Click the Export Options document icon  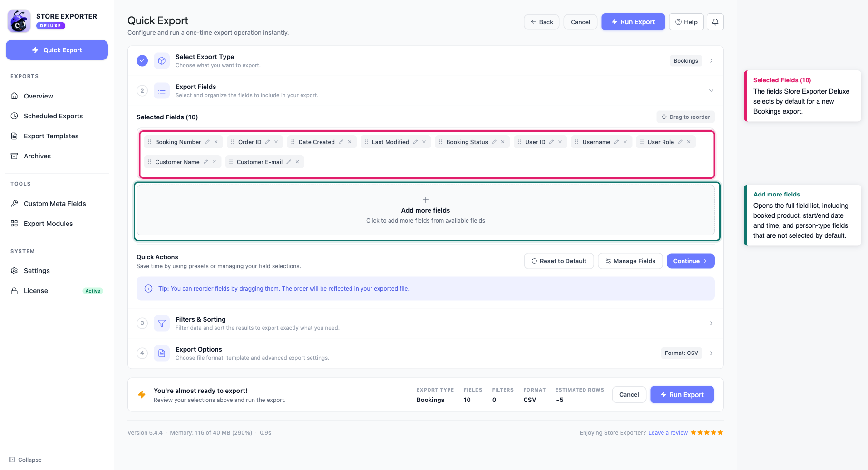coord(162,353)
